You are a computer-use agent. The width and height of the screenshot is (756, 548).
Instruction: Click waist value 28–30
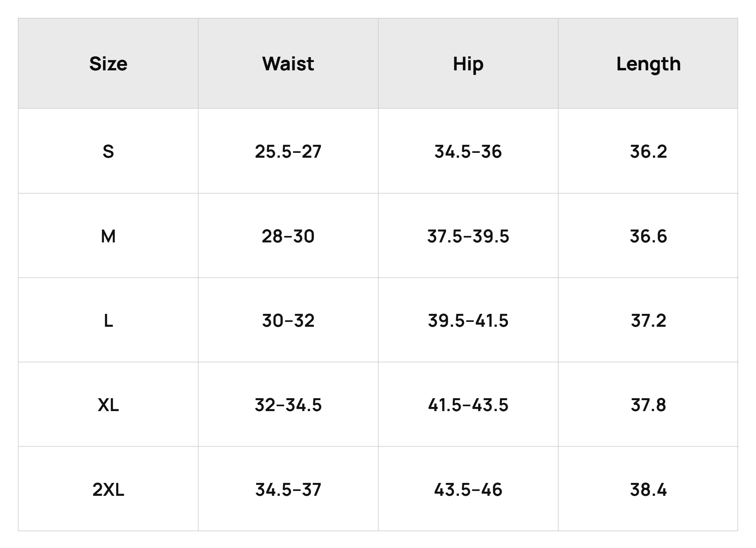tap(288, 236)
